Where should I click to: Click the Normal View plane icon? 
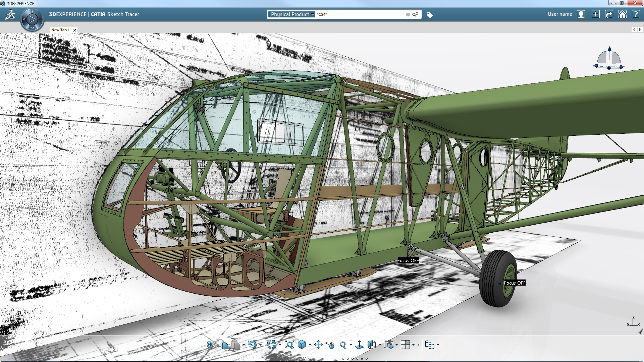[359, 345]
